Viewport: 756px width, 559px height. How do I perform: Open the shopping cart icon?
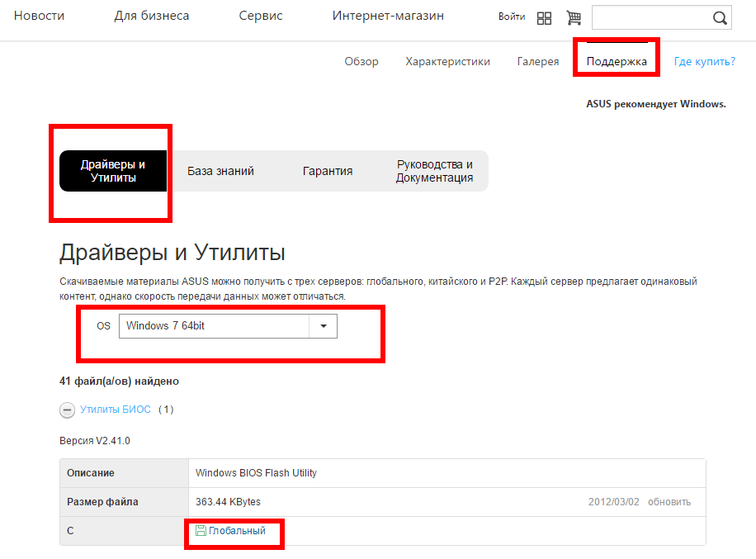[x=574, y=18]
